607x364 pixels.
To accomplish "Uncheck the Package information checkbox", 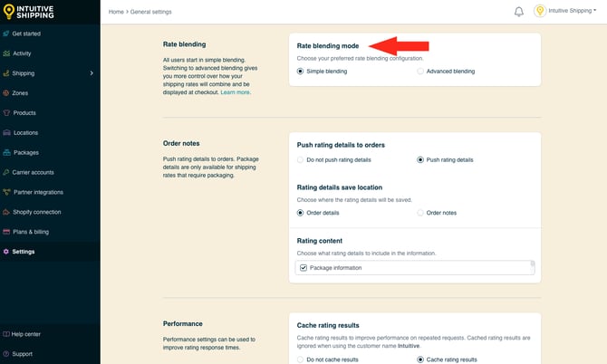I will coord(303,268).
